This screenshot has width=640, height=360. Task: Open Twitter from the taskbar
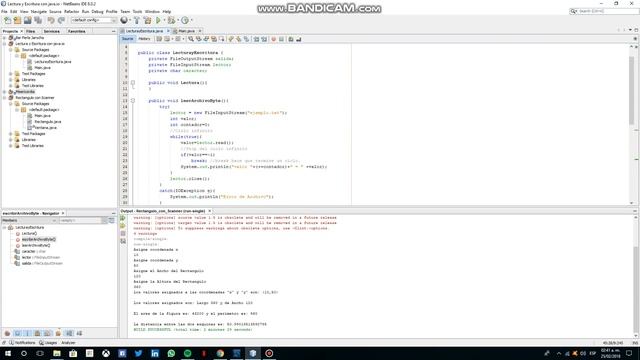[x=138, y=353]
